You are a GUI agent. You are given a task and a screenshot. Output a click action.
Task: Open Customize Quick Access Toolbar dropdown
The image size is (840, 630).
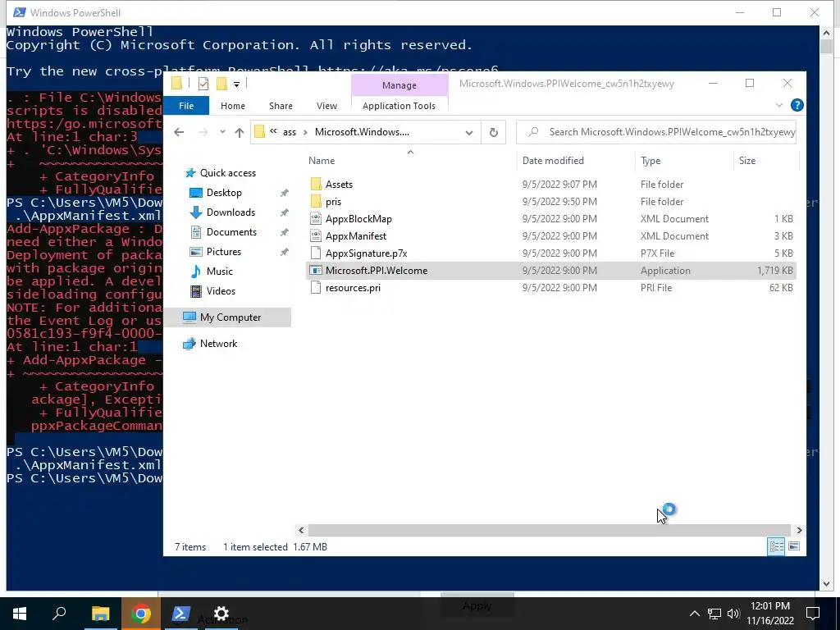236,84
